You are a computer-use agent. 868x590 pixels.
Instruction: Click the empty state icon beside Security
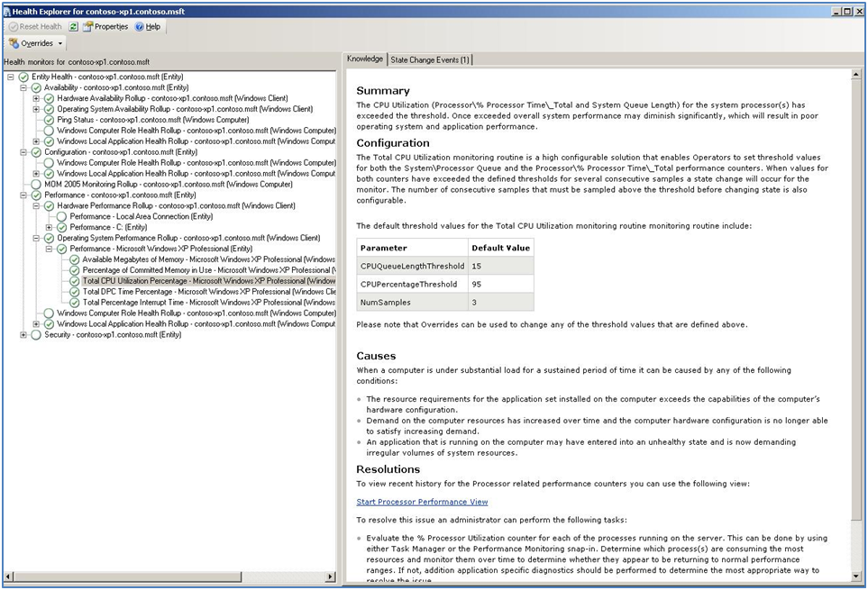click(36, 334)
